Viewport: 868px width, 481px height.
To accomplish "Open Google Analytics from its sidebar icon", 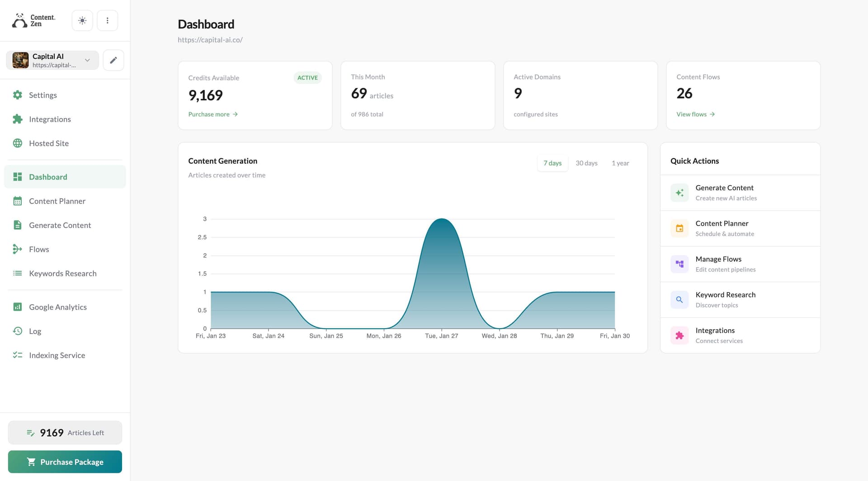I will 17,307.
